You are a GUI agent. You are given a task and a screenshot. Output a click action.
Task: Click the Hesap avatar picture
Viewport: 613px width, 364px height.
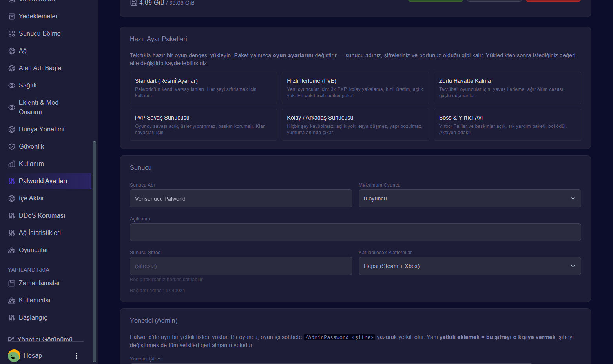click(14, 356)
